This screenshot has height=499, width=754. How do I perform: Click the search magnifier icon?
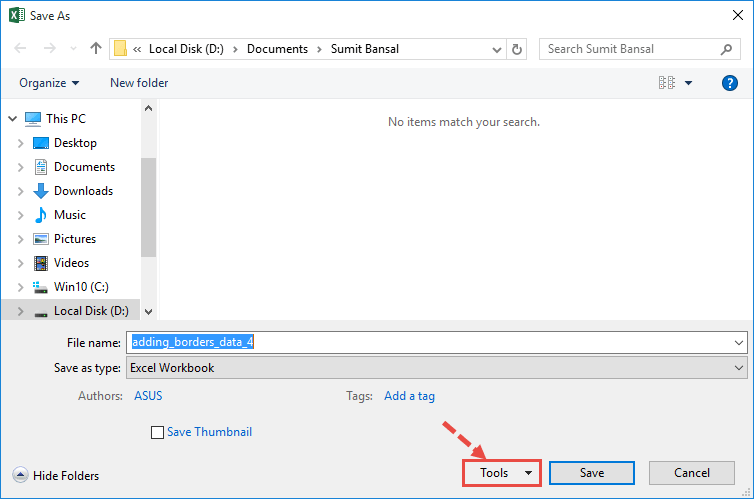(726, 48)
